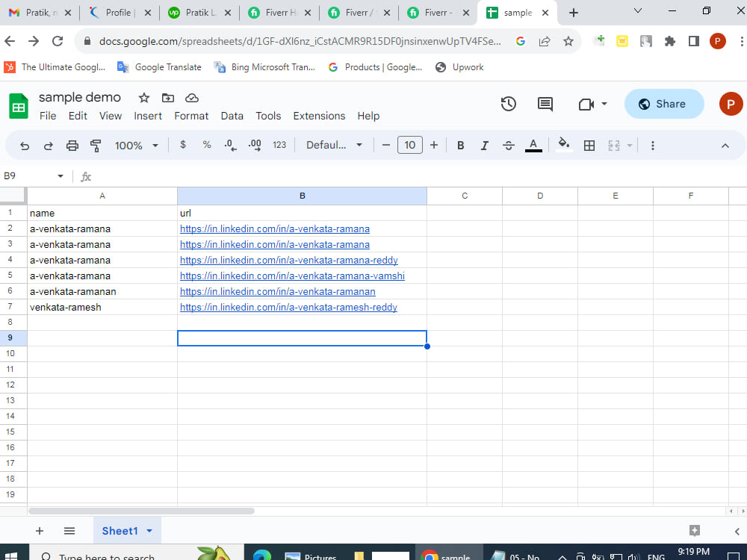
Task: Toggle italic formatting
Action: 485,146
